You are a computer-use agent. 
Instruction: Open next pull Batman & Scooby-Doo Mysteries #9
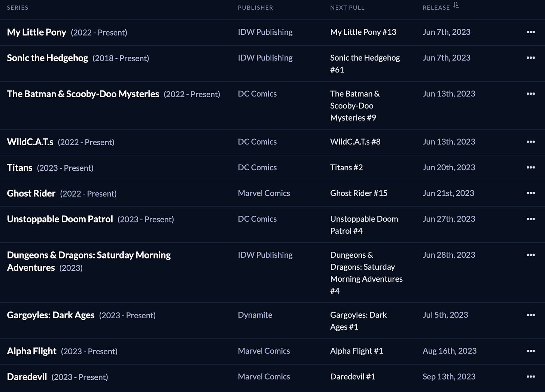click(355, 105)
